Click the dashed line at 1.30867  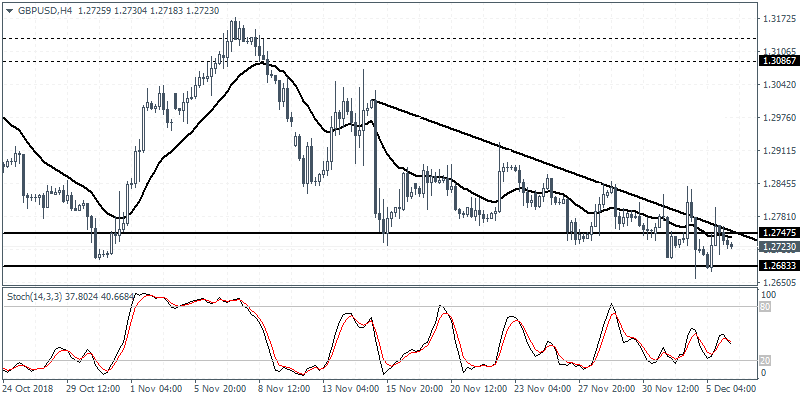click(x=400, y=61)
